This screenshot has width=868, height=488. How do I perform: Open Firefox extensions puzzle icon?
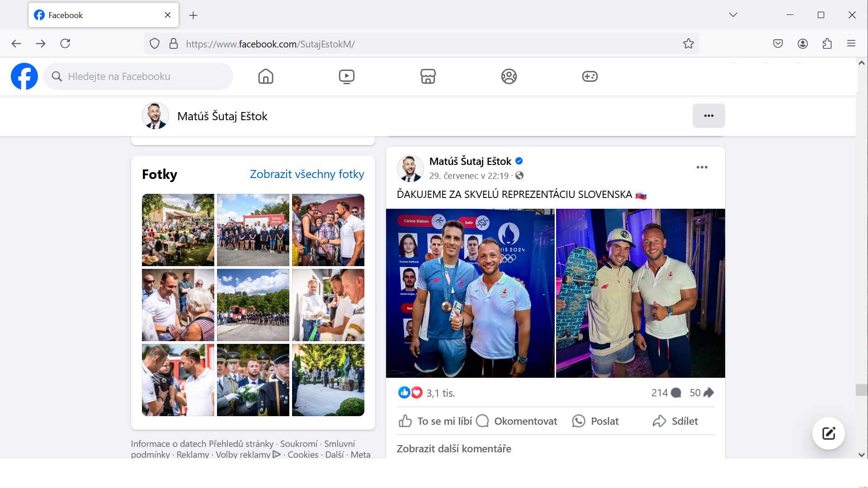(x=827, y=44)
